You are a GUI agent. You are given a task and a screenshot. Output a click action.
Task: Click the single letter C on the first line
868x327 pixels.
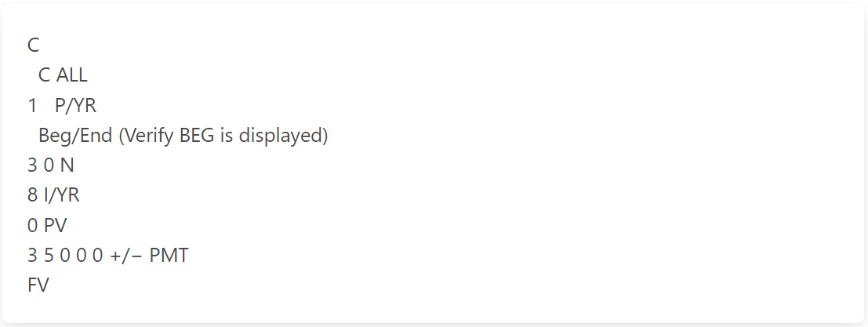[x=33, y=45]
